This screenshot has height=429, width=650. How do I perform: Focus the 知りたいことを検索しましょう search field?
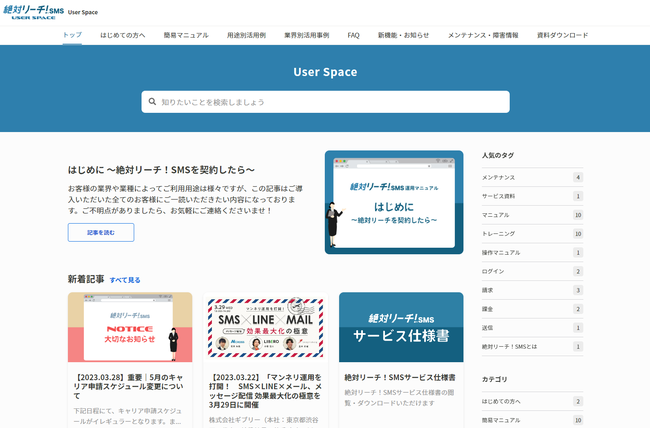point(330,102)
